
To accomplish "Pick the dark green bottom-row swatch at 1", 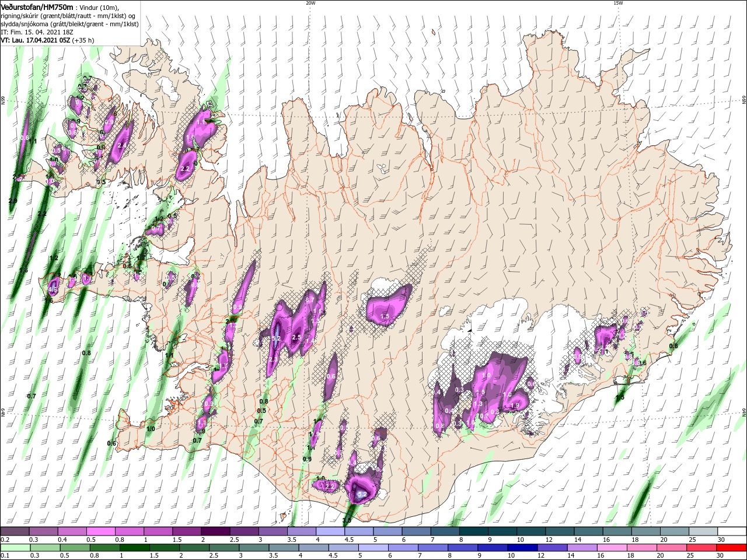I will 134,548.
